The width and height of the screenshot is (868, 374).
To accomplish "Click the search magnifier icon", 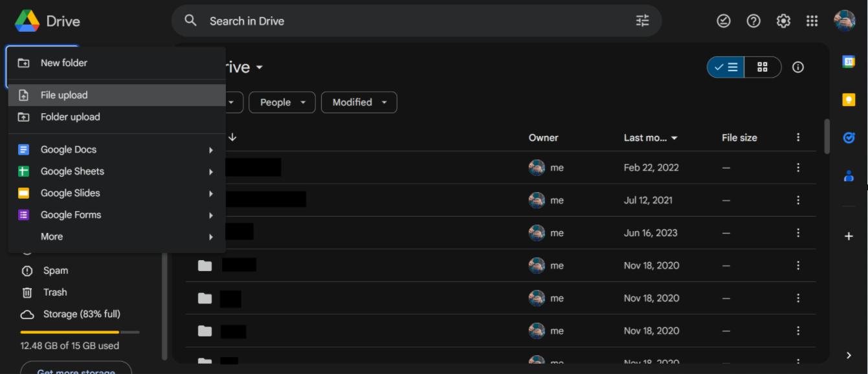I will click(x=190, y=21).
